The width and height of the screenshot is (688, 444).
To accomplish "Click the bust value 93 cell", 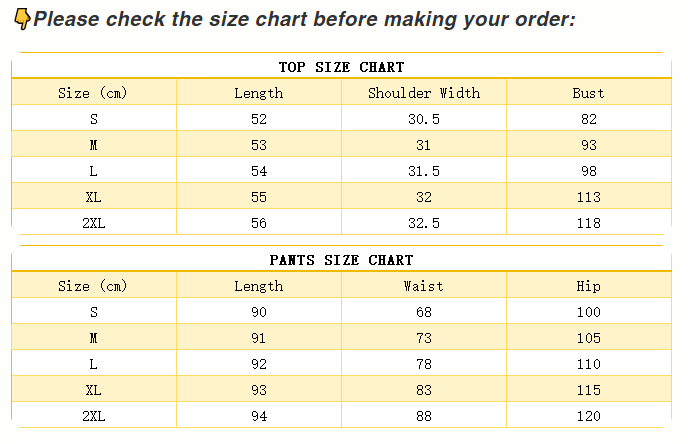I will [x=588, y=145].
